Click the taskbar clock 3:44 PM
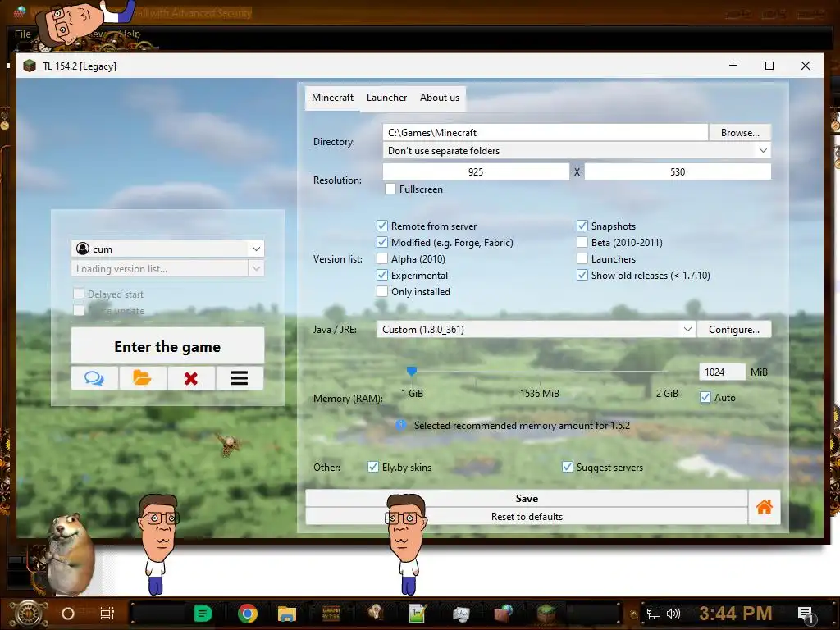 (x=735, y=614)
